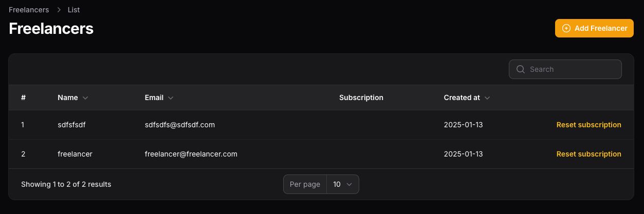Click the sort arrow beside Name
644x214 pixels.
(85, 98)
